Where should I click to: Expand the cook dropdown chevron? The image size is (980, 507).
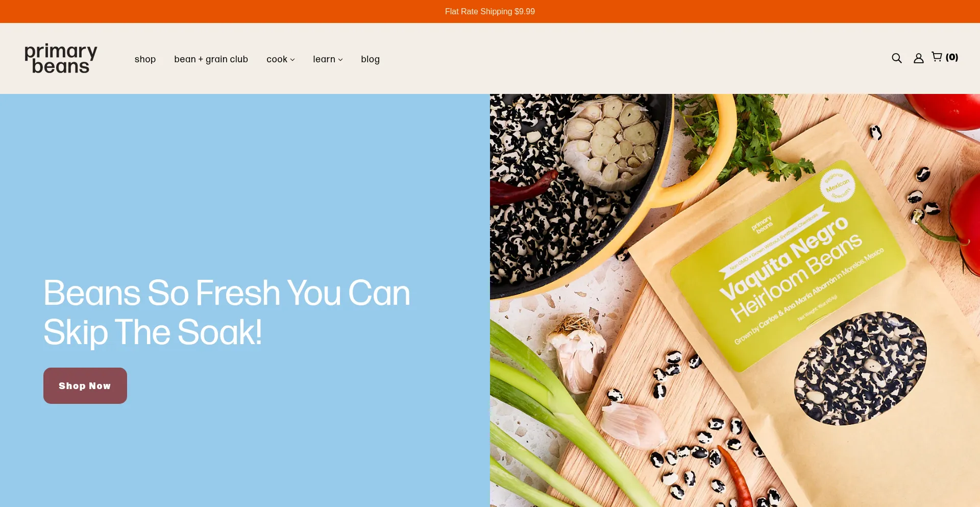tap(292, 60)
